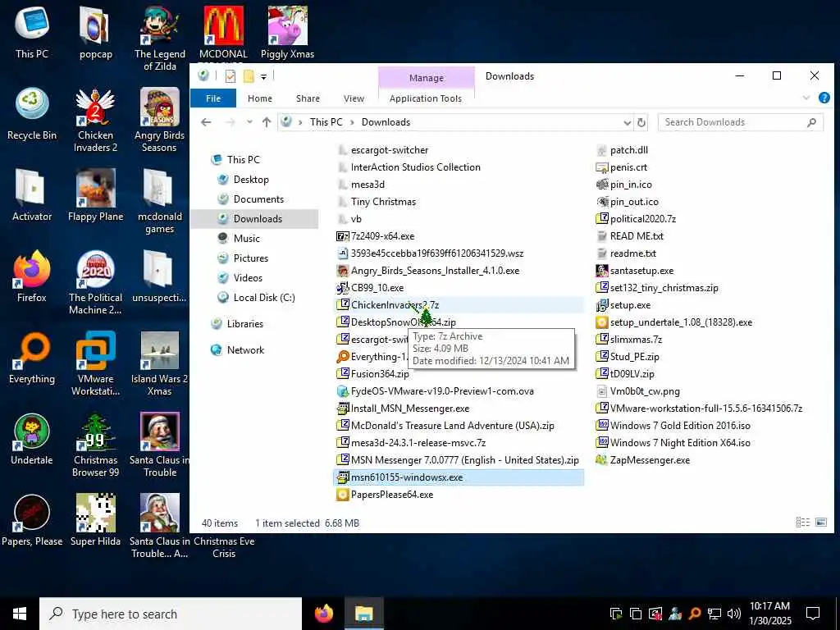Select Local Disk (C:) in navigation pane

[264, 297]
